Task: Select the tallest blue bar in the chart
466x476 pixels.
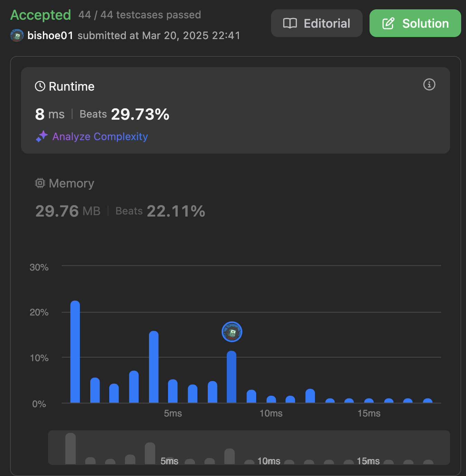Action: point(75,352)
